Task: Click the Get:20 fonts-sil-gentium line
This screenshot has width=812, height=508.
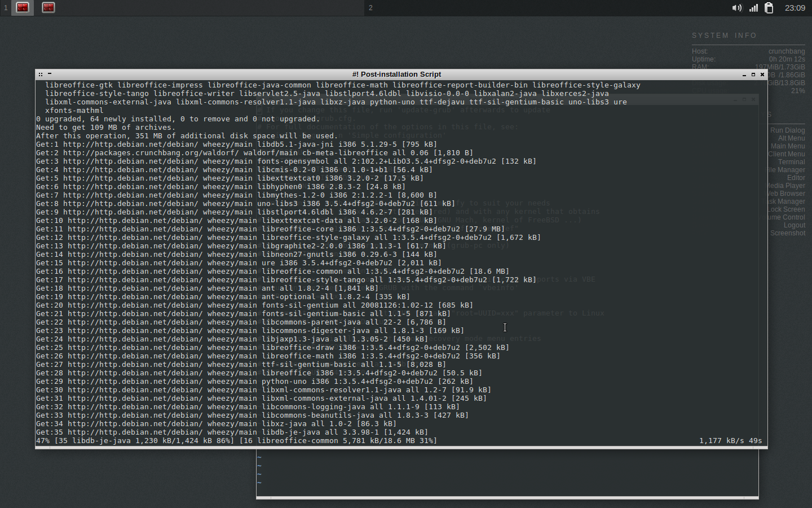Action: pyautogui.click(x=255, y=305)
